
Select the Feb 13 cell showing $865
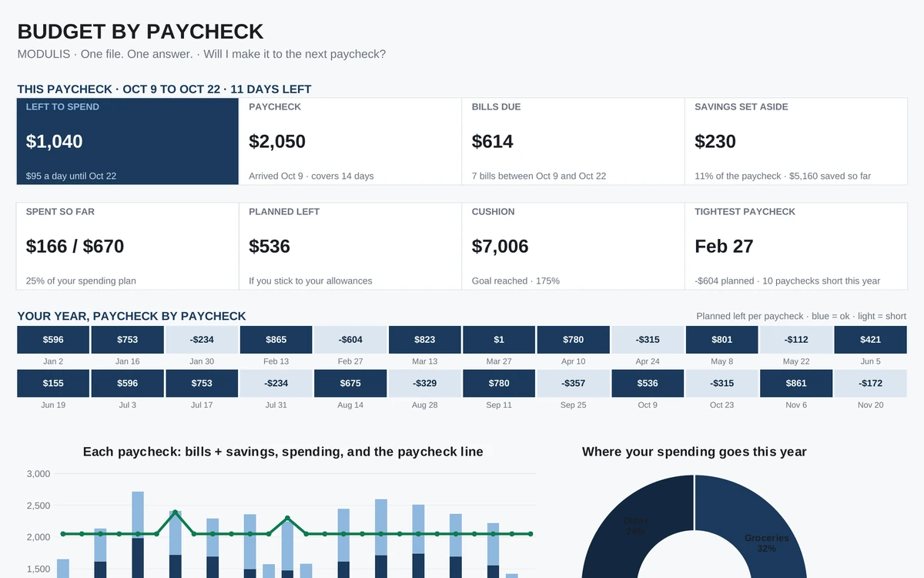[276, 340]
